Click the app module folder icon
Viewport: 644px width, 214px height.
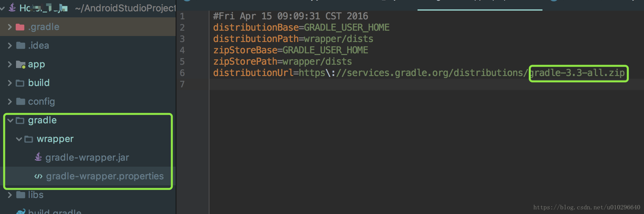tap(21, 64)
